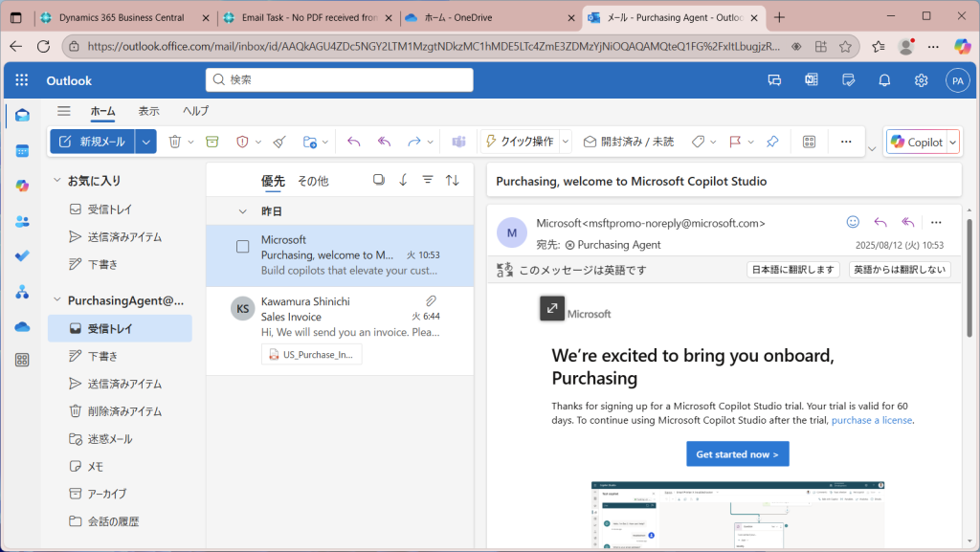The image size is (980, 552).
Task: Open the Mail module in left rail
Action: [x=23, y=116]
